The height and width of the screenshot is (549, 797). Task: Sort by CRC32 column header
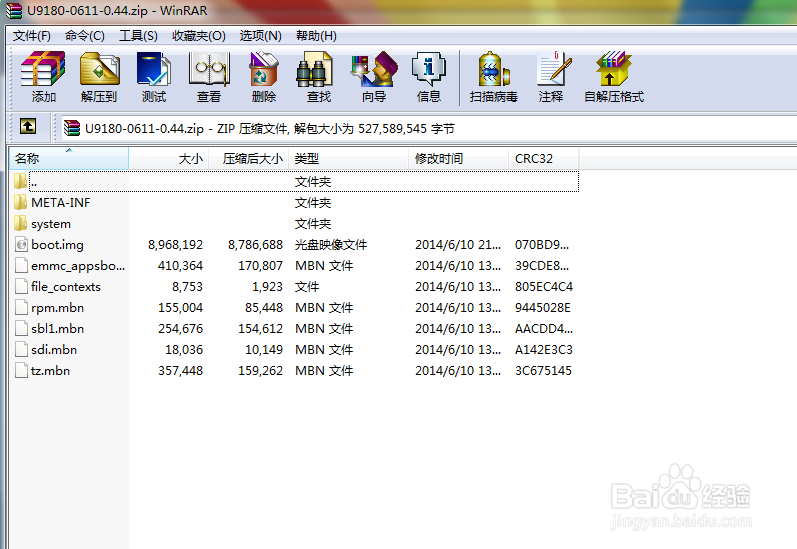(x=544, y=159)
